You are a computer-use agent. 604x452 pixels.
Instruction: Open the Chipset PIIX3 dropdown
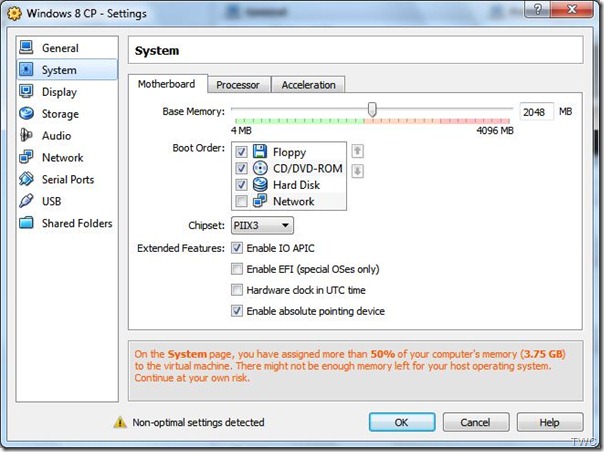pos(262,225)
